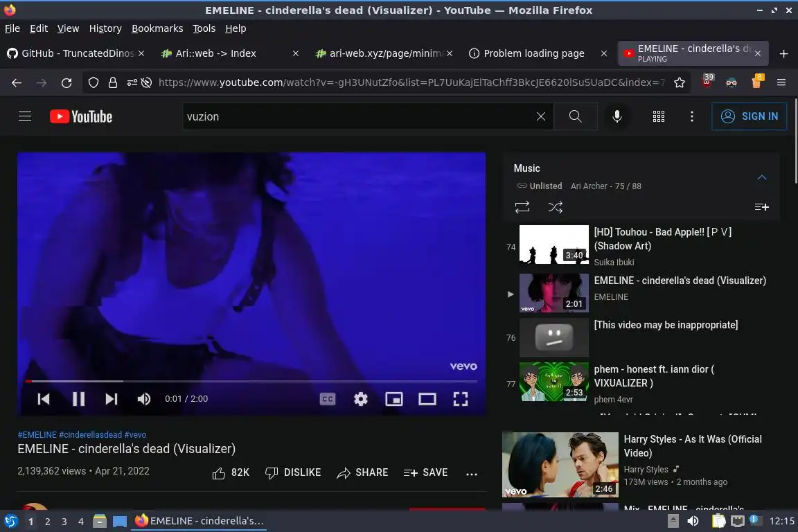Enter fullscreen mode on the video
798x532 pixels.
[x=461, y=399]
